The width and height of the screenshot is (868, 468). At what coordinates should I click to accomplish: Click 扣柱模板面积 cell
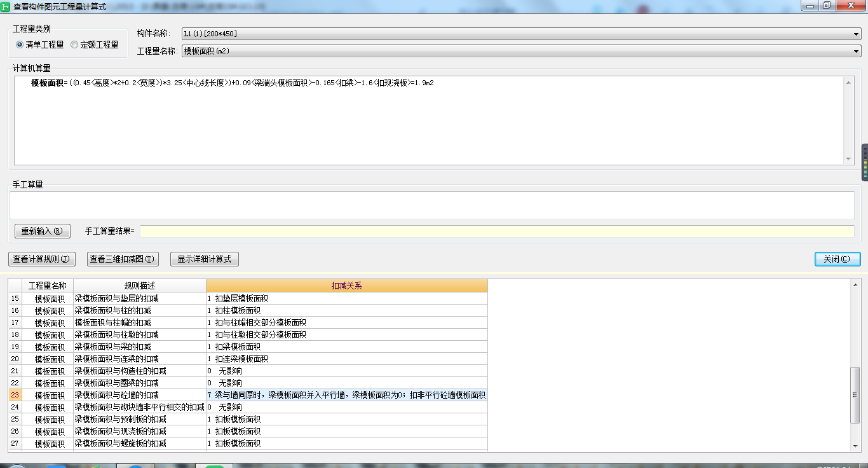click(347, 310)
